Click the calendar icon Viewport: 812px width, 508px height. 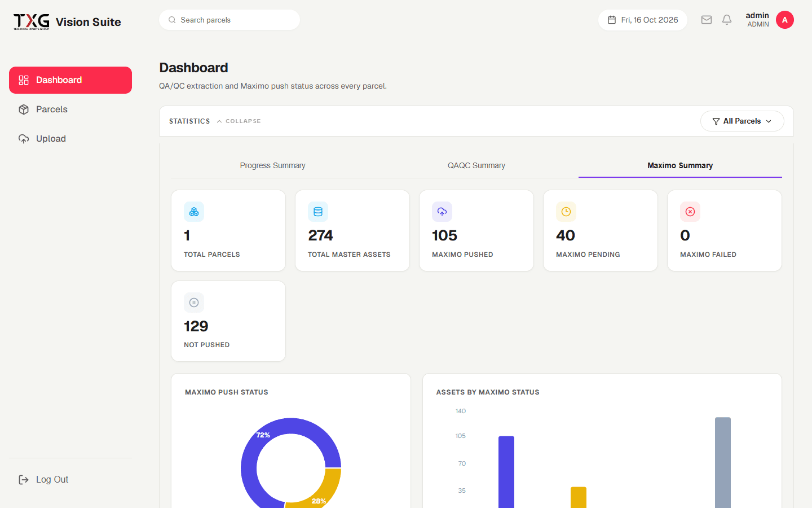tap(612, 20)
